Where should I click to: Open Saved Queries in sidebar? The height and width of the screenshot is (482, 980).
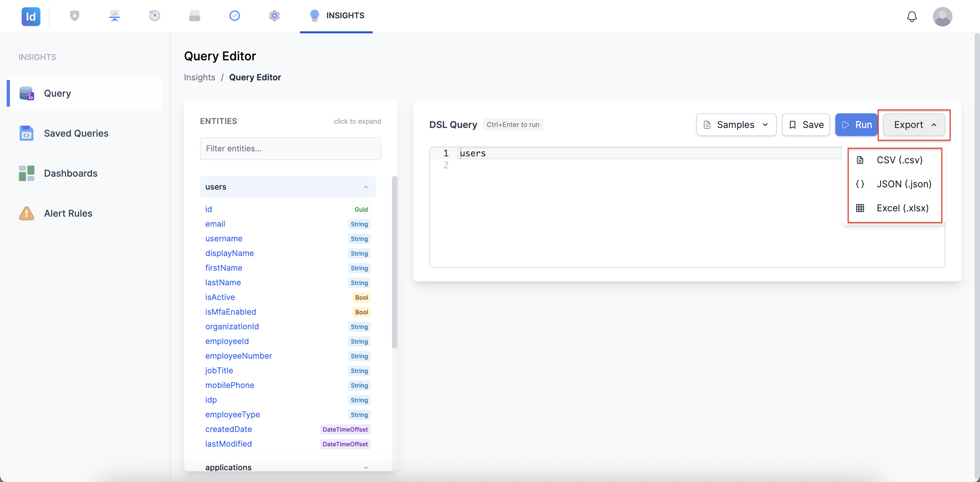pyautogui.click(x=84, y=133)
